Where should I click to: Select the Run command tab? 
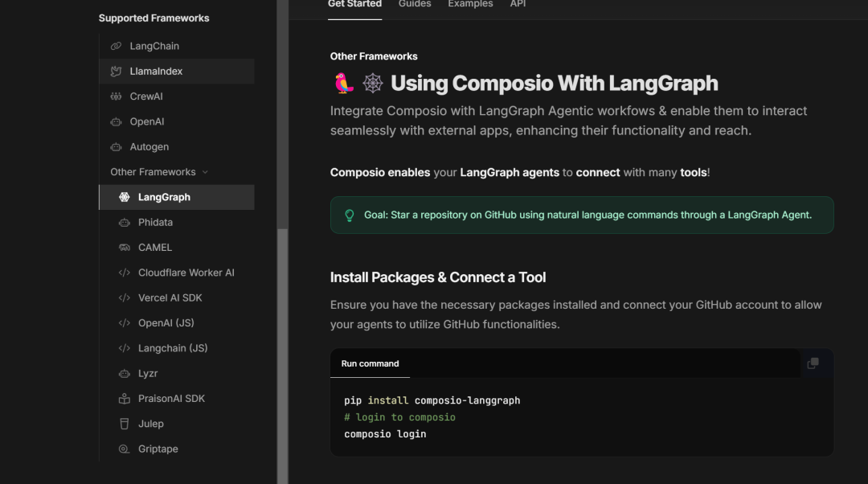tap(370, 363)
